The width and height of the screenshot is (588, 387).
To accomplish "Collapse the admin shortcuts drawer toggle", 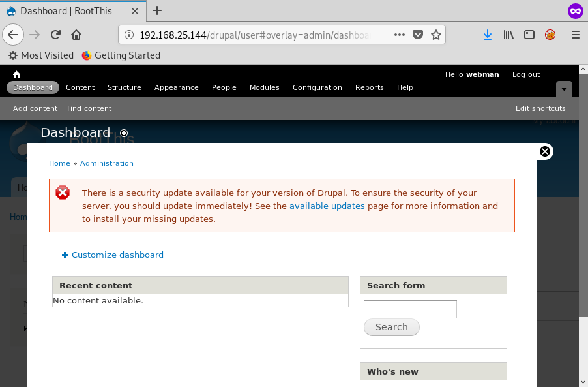I will point(564,88).
